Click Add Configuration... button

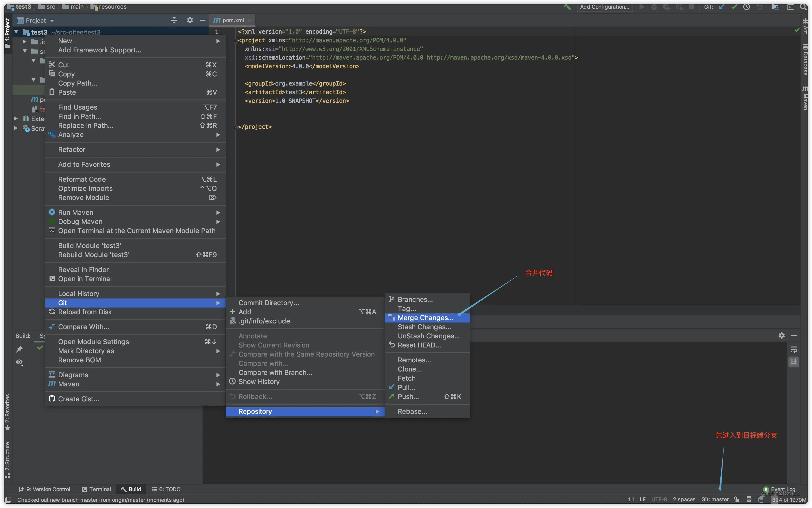click(604, 7)
